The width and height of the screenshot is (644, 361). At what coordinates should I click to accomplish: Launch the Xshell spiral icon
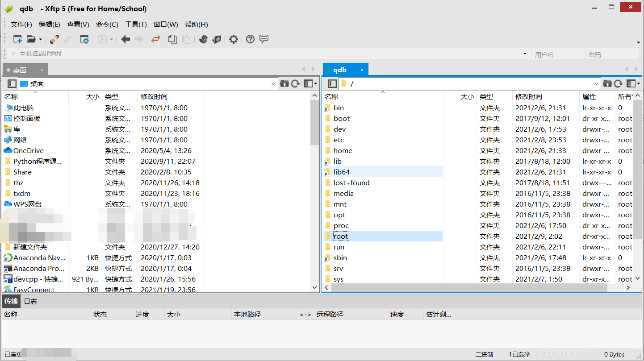coord(203,39)
